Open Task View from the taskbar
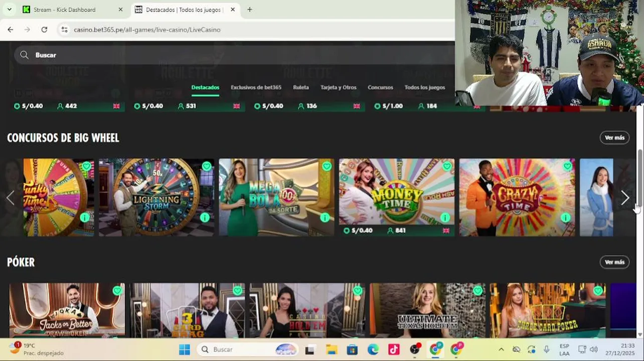Viewport: 644px width, 361px height. (309, 349)
